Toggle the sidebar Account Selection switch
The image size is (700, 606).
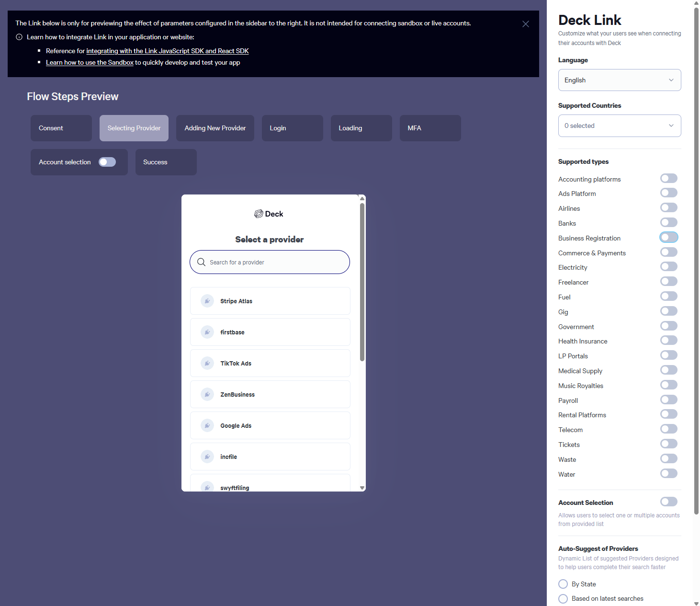pyautogui.click(x=669, y=502)
